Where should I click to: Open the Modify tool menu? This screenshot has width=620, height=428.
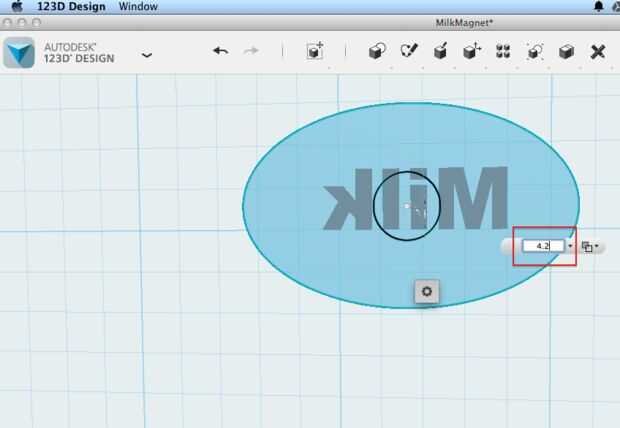472,51
